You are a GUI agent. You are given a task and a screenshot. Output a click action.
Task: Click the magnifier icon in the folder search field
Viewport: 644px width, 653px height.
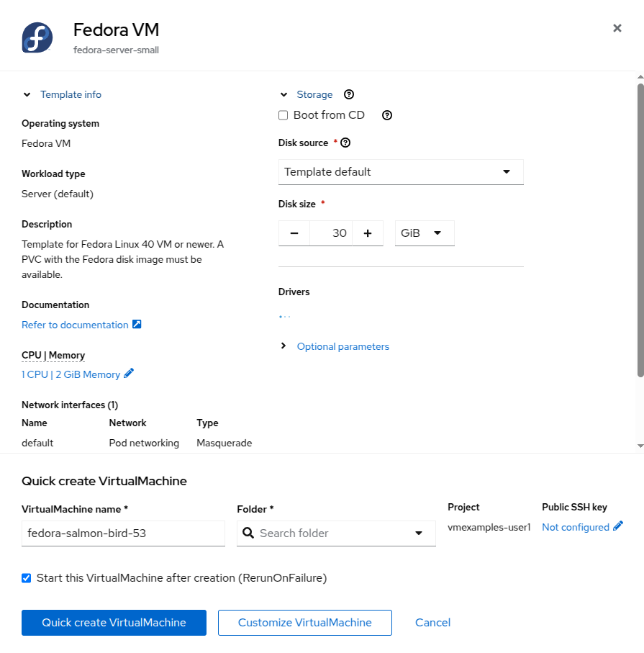pyautogui.click(x=248, y=533)
